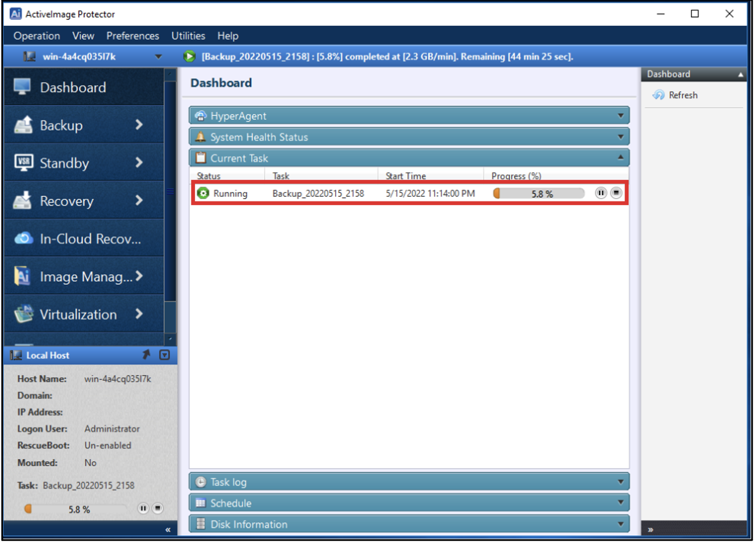Expand the System Health Status section
Image resolution: width=756 pixels, height=544 pixels.
pyautogui.click(x=621, y=137)
